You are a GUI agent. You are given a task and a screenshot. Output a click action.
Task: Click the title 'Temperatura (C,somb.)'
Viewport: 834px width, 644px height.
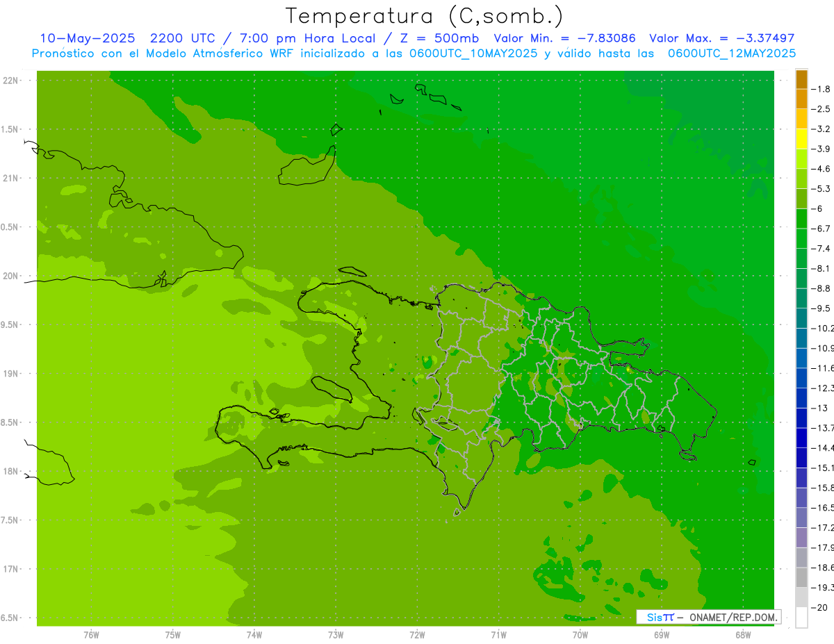tap(424, 16)
